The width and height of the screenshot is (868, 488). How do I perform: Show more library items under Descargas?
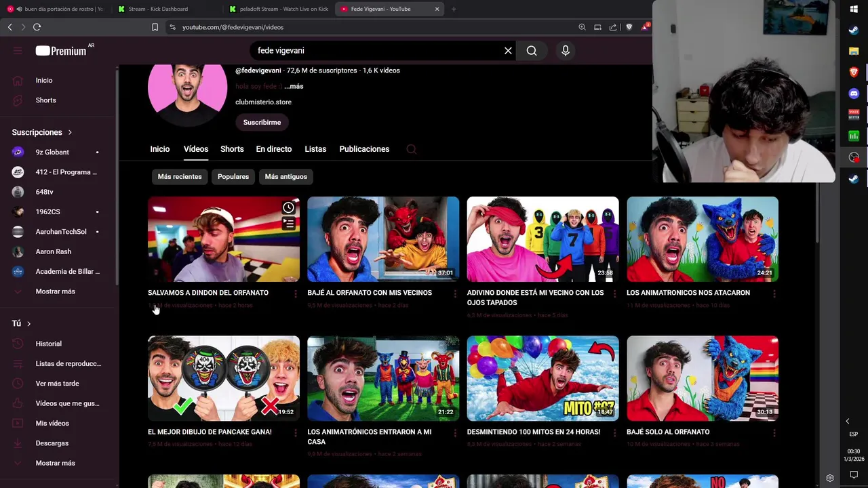click(x=56, y=463)
